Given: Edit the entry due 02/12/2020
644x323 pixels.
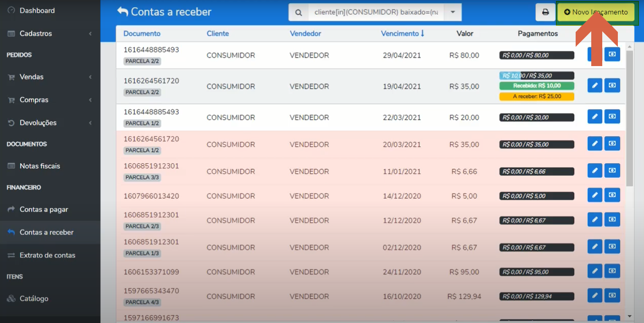Looking at the screenshot, I should tap(595, 246).
